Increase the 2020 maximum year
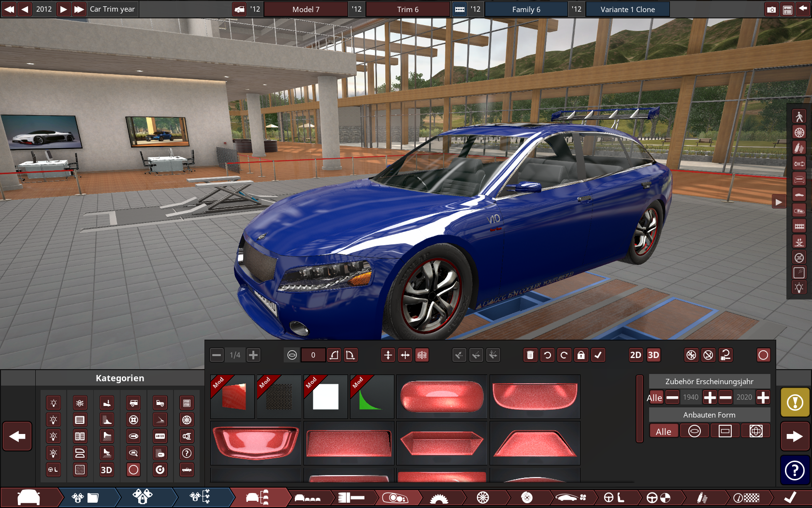Viewport: 812px width, 508px height. pyautogui.click(x=763, y=398)
